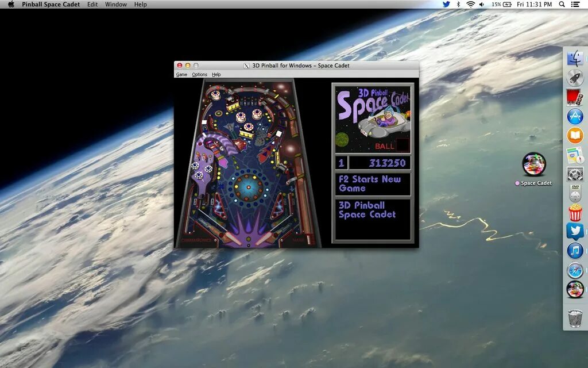Open the Apple menu
588x368 pixels.
point(11,4)
